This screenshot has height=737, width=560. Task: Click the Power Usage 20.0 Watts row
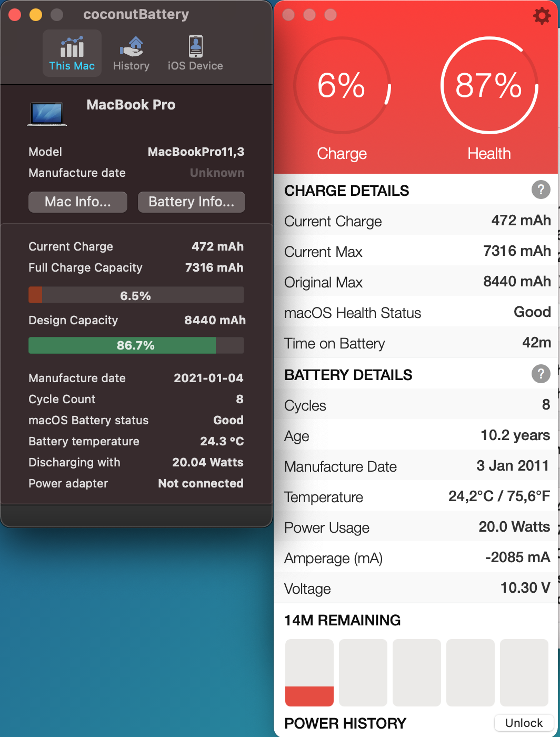[416, 527]
